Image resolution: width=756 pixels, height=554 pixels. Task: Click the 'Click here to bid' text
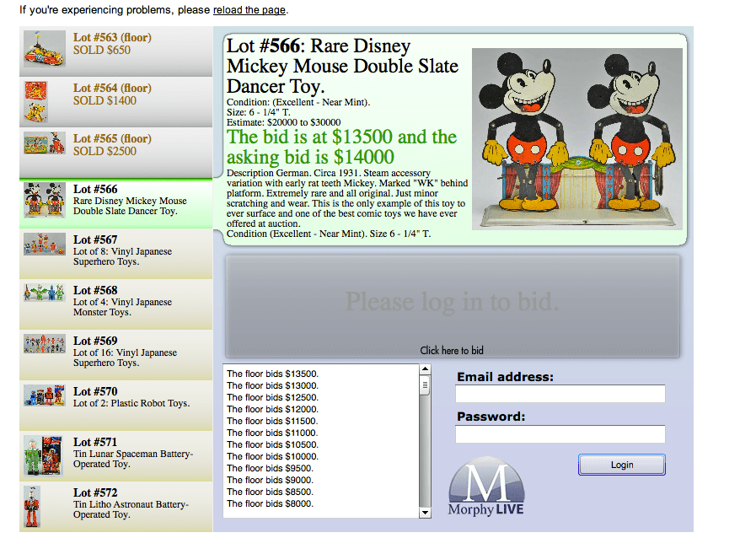(x=451, y=350)
